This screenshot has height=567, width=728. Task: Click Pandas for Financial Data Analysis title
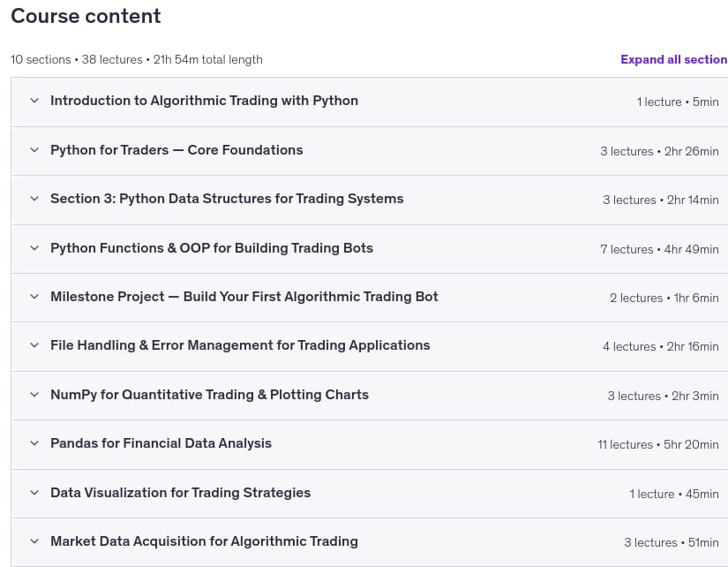(161, 443)
